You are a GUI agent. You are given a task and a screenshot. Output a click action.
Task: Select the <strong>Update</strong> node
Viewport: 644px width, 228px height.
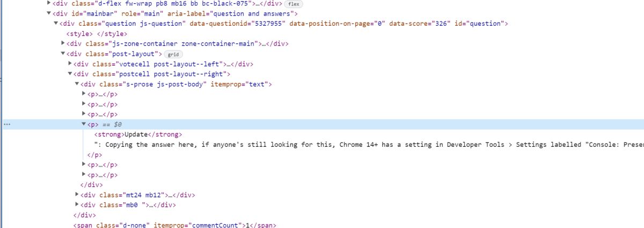[x=138, y=134]
